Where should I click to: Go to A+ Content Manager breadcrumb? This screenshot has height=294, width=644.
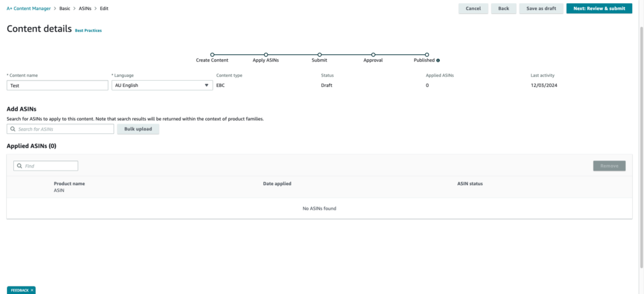28,8
